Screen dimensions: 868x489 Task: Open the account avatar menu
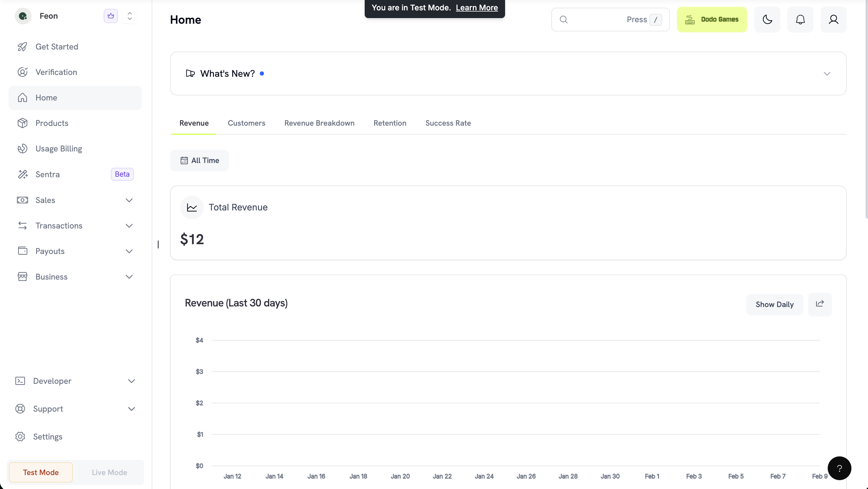pos(833,19)
